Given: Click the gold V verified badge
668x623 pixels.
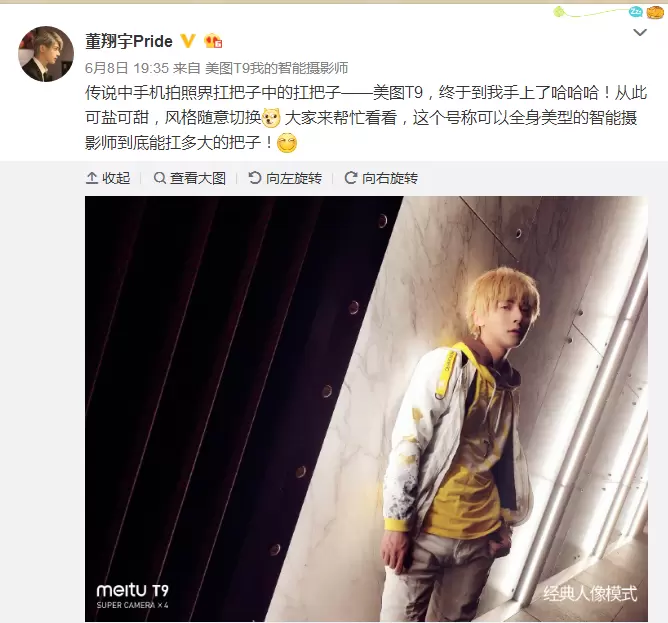Looking at the screenshot, I should 188,41.
